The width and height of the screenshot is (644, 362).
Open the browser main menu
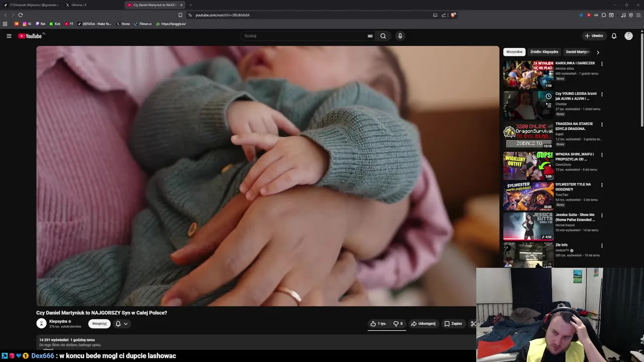tap(638, 15)
